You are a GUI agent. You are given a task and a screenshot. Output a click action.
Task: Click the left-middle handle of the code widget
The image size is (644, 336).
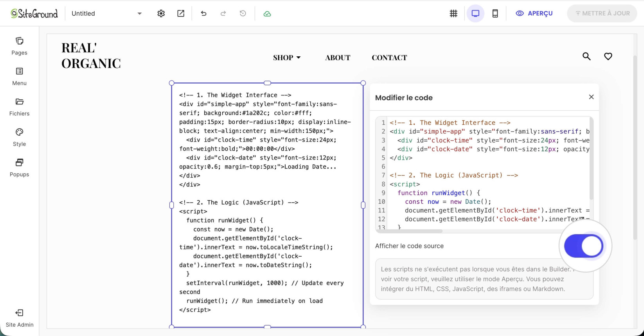tap(171, 205)
